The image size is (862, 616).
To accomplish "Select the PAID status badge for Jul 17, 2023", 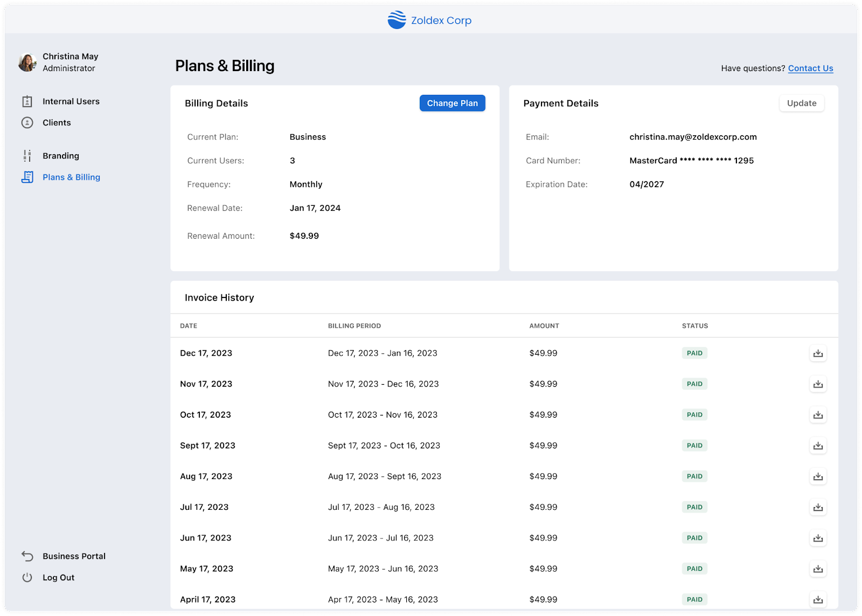I will pyautogui.click(x=694, y=507).
